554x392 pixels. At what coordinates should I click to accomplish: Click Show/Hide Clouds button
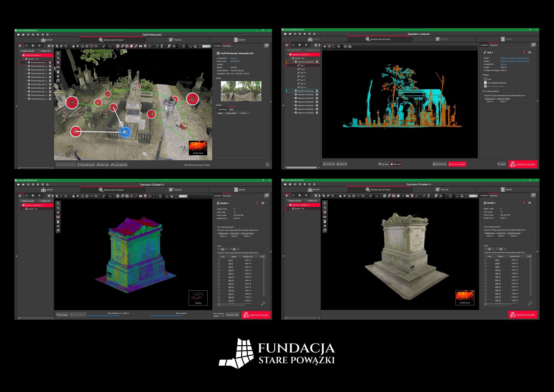86,165
